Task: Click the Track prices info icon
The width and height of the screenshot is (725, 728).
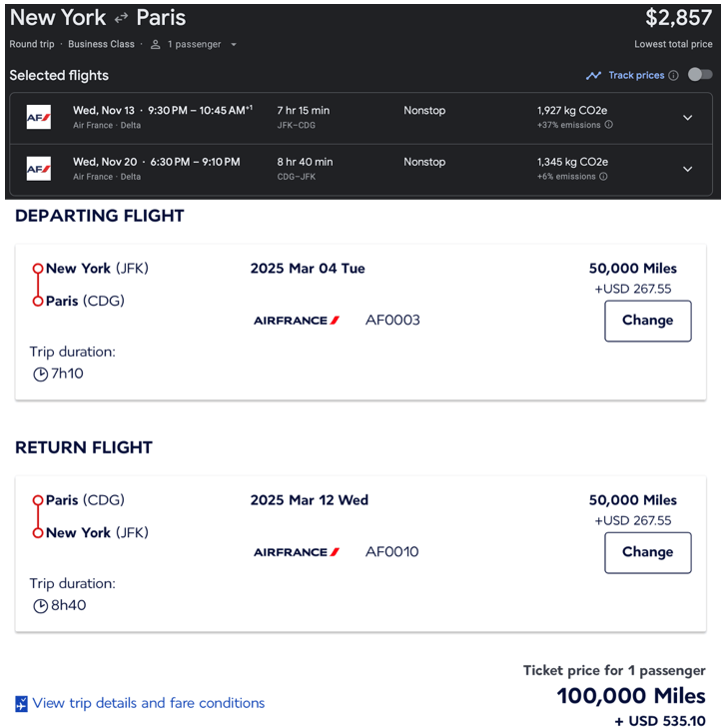Action: pos(673,75)
